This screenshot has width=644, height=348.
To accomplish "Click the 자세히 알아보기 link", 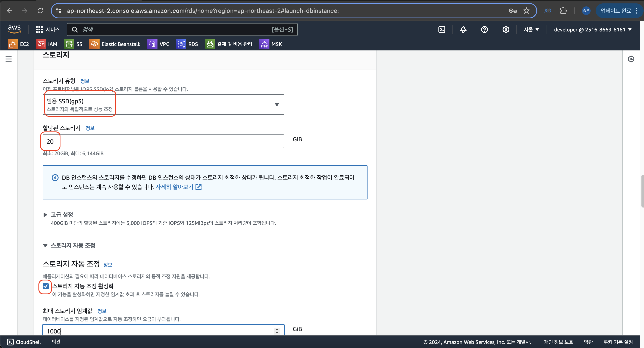I will [174, 187].
